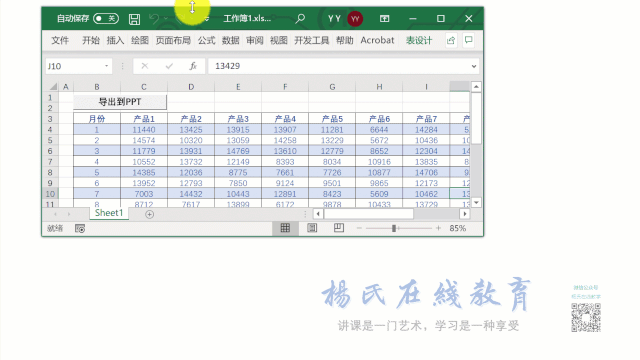640x360 pixels.
Task: Click the zoom in plus icon
Action: [x=438, y=228]
